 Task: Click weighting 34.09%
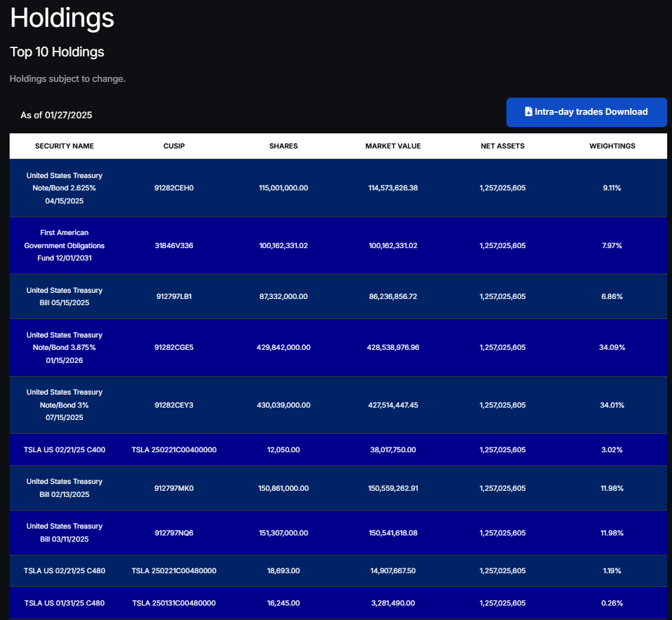612,347
